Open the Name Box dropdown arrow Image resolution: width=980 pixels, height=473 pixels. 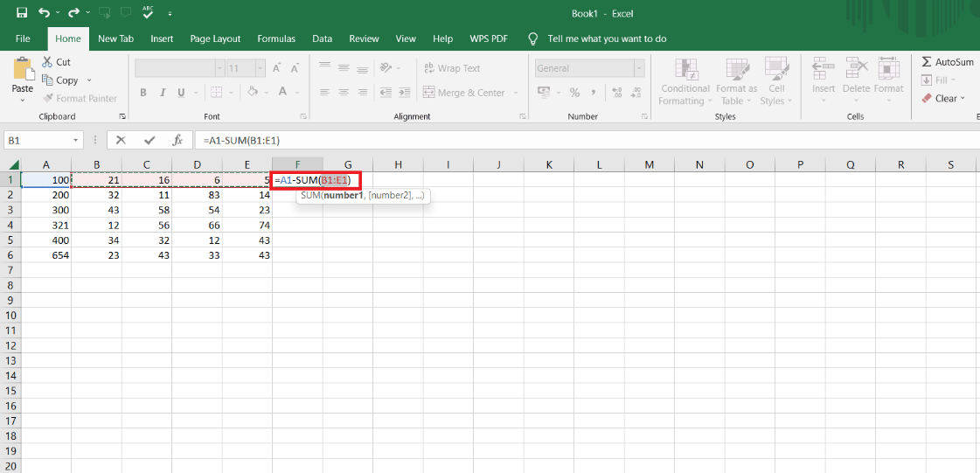tap(76, 141)
